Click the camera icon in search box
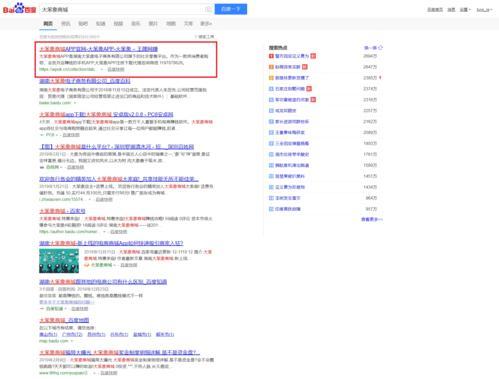Image resolution: width=499 pixels, height=379 pixels. coord(209,9)
